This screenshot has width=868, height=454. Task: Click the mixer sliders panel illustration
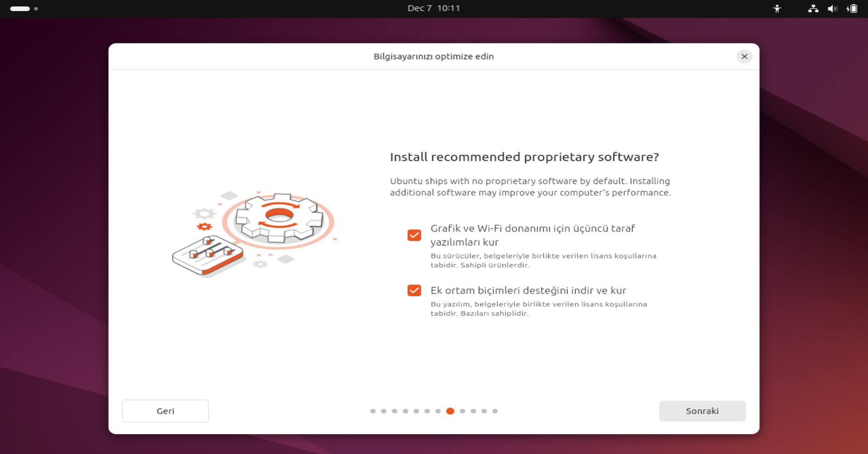[x=208, y=255]
